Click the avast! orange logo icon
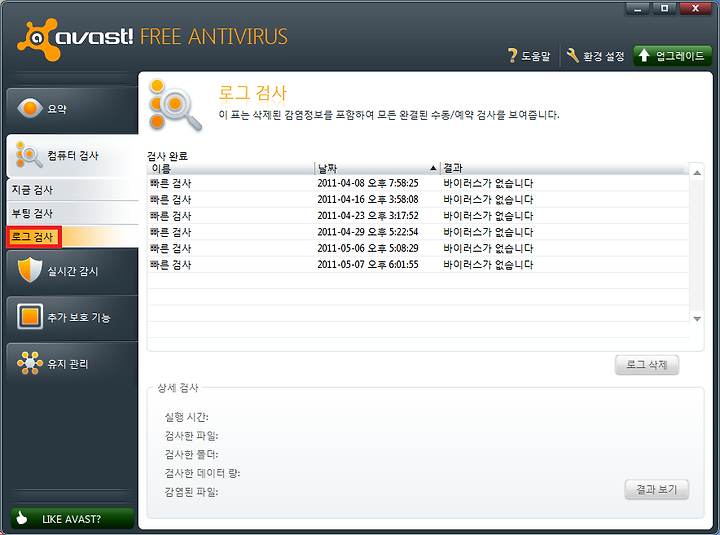The width and height of the screenshot is (720, 535). pos(39,39)
